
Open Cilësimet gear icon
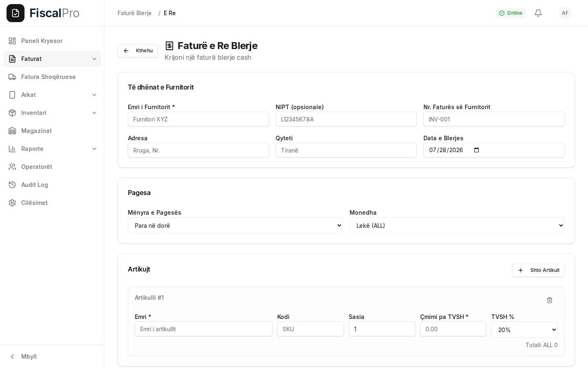[12, 203]
